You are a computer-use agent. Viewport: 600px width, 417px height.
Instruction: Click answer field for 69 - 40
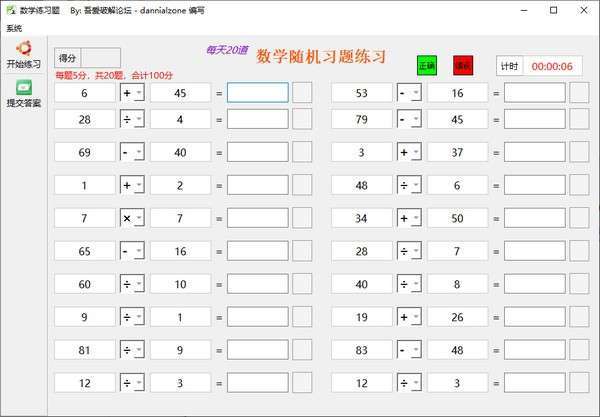click(258, 152)
